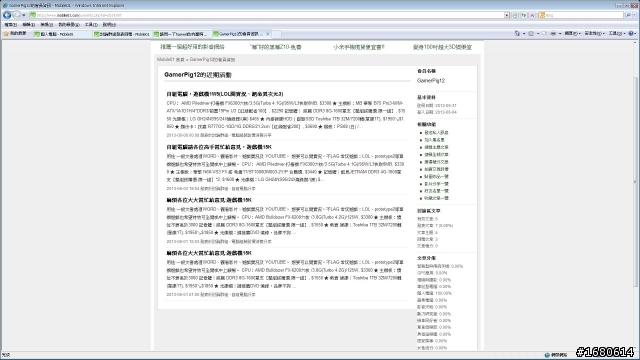Click sidebar link 發送私人訊息
This screenshot has width=640, height=360.
(436, 133)
